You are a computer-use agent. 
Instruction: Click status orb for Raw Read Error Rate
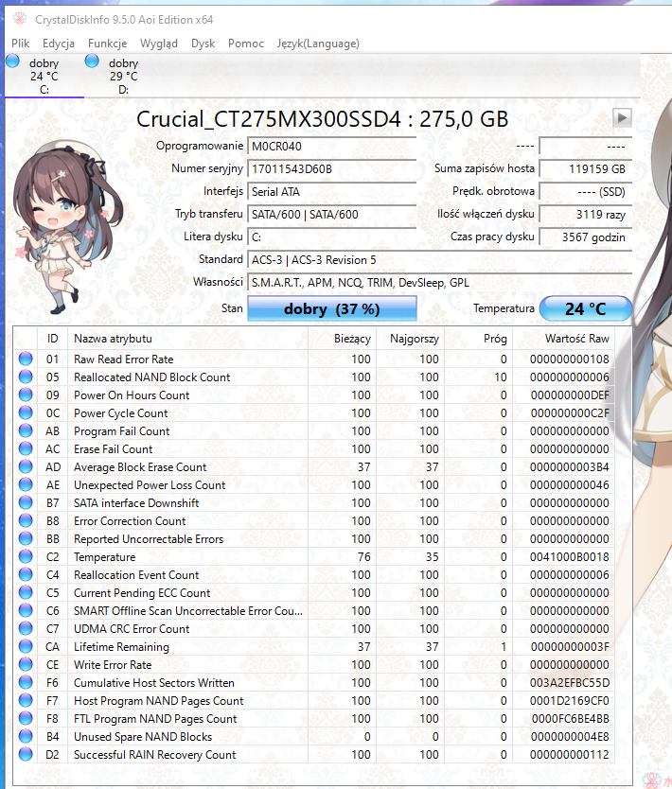click(26, 359)
